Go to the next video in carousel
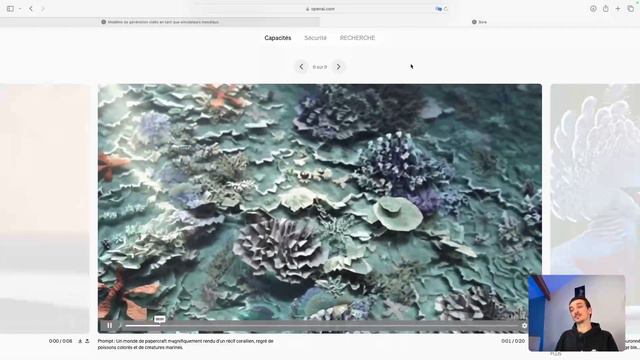Viewport: 640px width, 360px height. (x=338, y=67)
